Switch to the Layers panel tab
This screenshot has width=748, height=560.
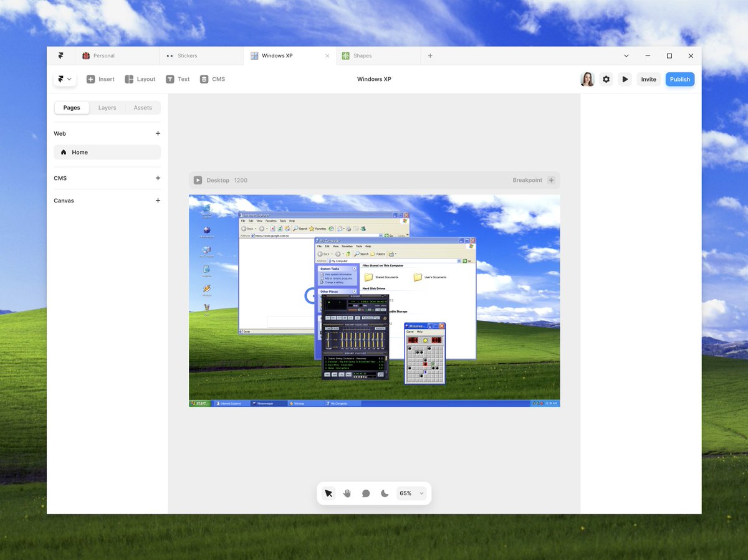pyautogui.click(x=107, y=108)
